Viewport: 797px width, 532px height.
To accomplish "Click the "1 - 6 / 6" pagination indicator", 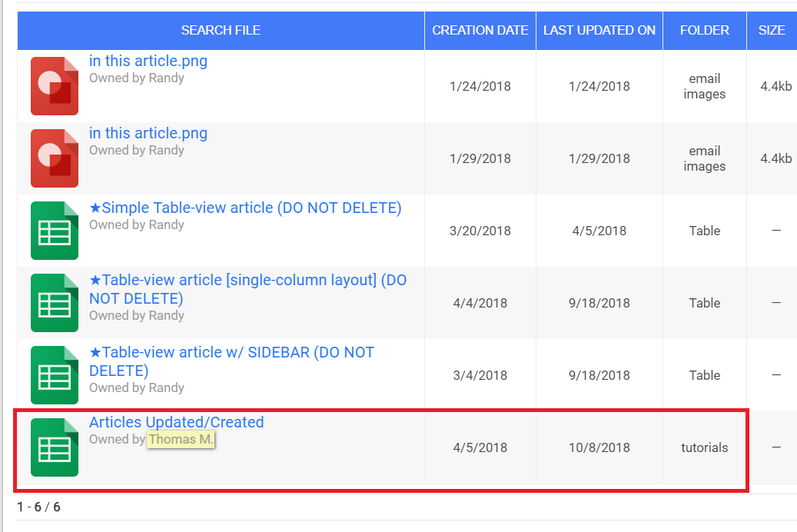I will coord(38,507).
